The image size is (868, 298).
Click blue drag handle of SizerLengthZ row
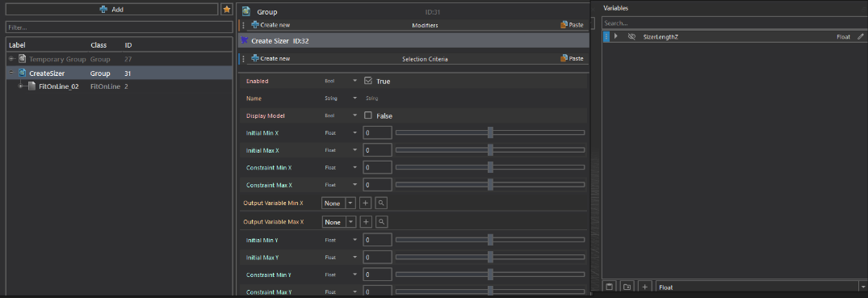point(606,36)
